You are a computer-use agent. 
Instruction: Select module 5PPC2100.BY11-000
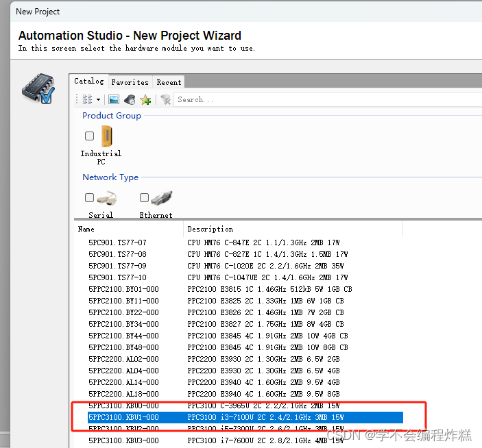(x=123, y=301)
